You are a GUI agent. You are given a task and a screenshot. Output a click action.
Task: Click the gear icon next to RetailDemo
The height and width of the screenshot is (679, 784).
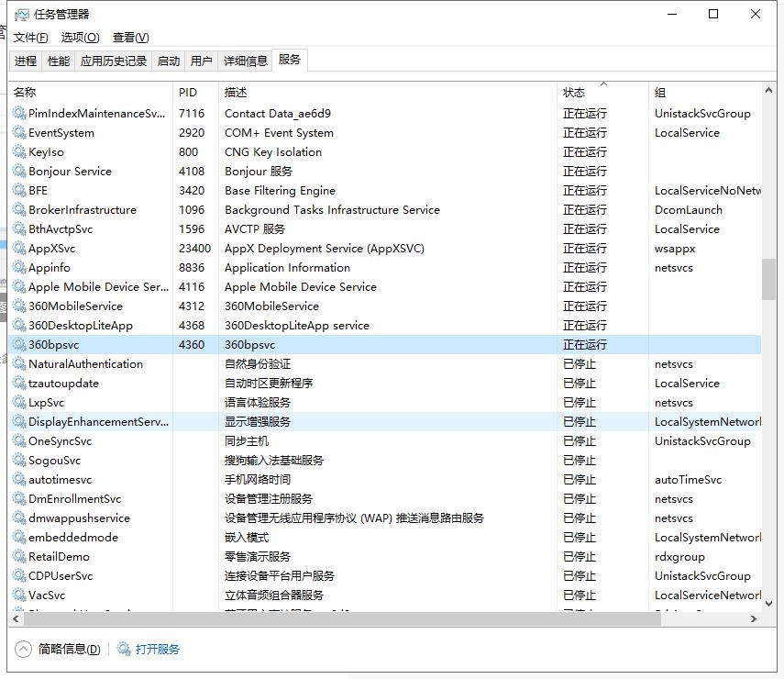click(18, 557)
